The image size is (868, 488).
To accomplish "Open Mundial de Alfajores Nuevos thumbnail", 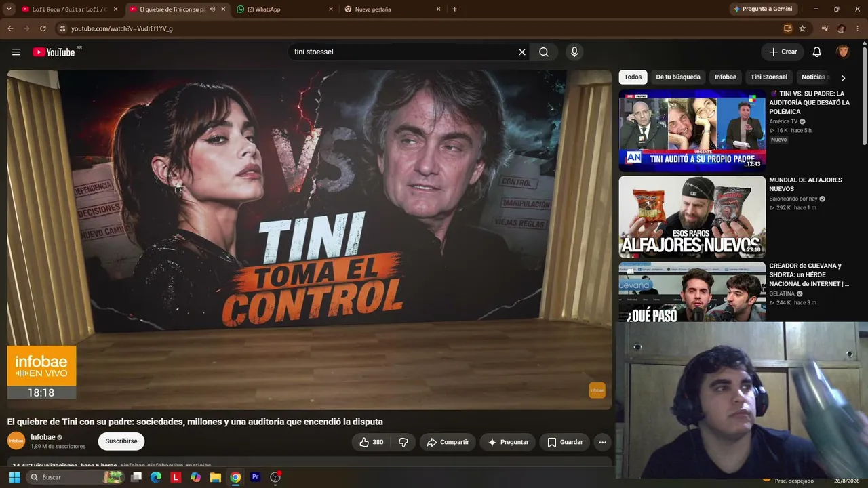I will coord(692,217).
